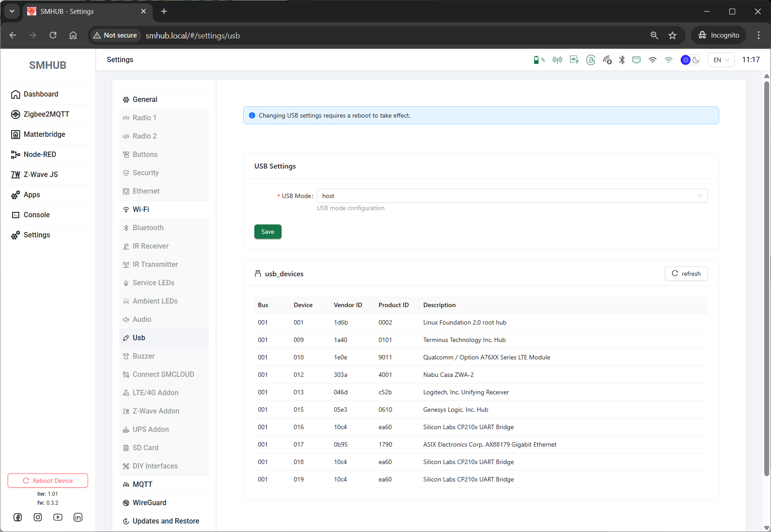Click the Ethernet port status icon
Viewport: 771px width, 532px height.
636,60
